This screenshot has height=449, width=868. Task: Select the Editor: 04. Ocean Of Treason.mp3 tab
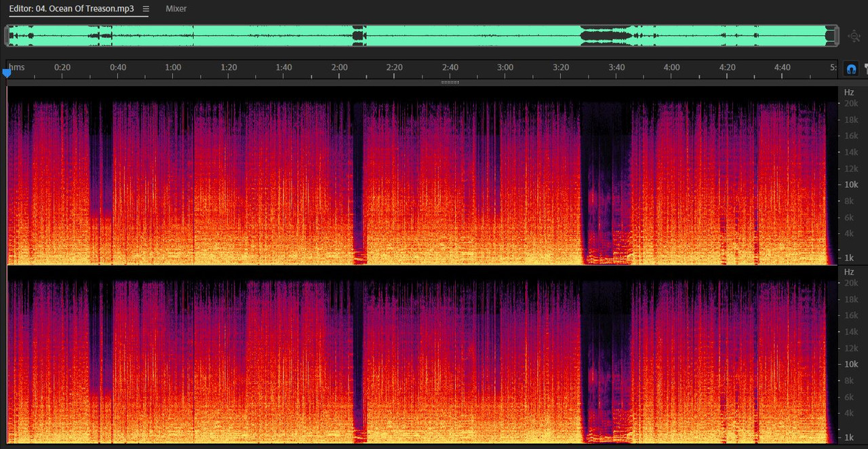[x=71, y=9]
